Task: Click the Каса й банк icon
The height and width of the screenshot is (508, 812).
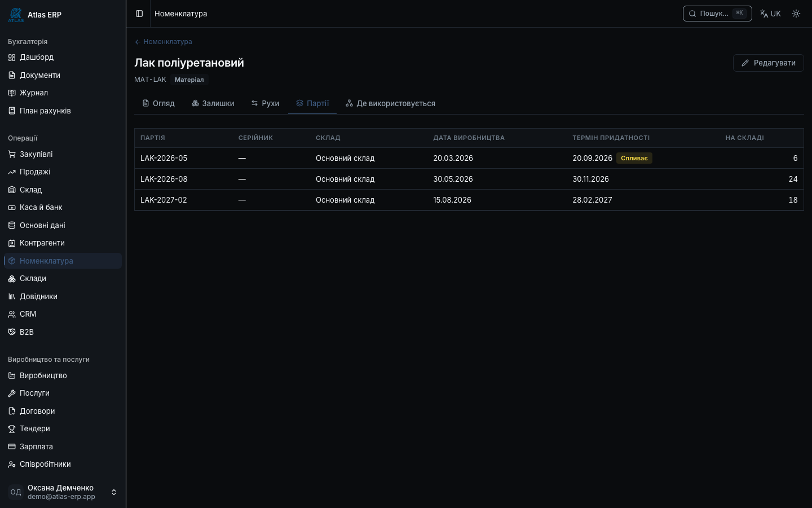Action: click(12, 208)
